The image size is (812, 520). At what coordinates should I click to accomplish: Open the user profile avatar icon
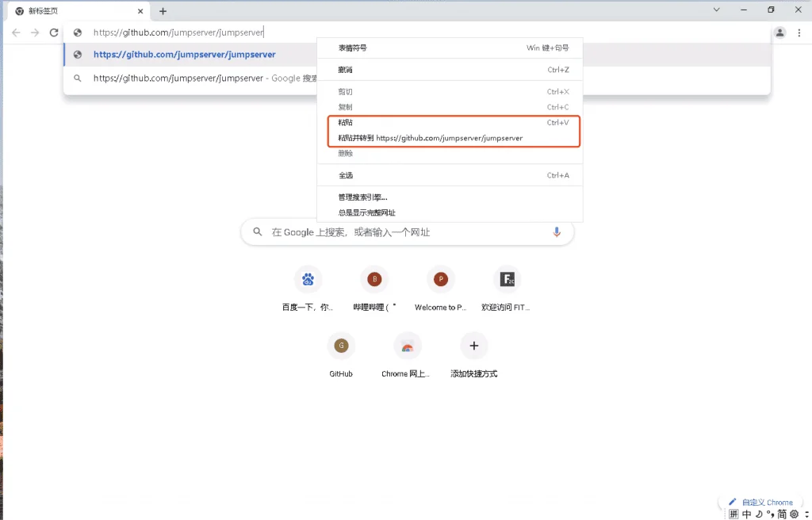(779, 32)
